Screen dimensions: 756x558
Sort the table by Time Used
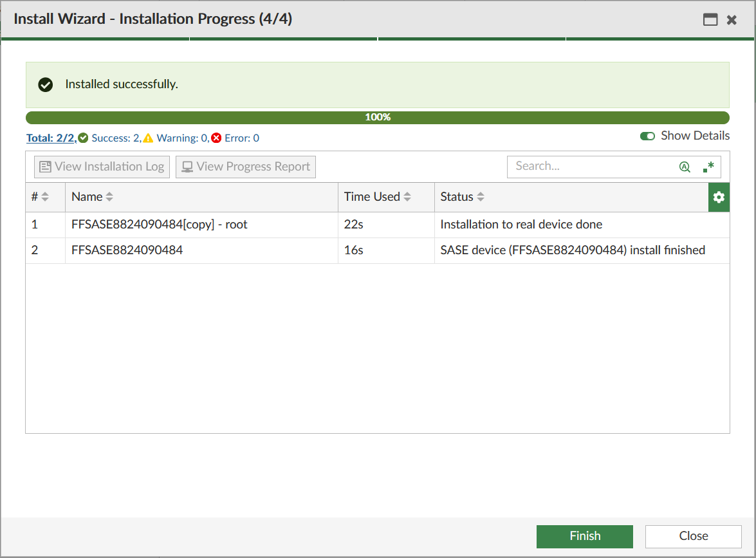pyautogui.click(x=407, y=196)
